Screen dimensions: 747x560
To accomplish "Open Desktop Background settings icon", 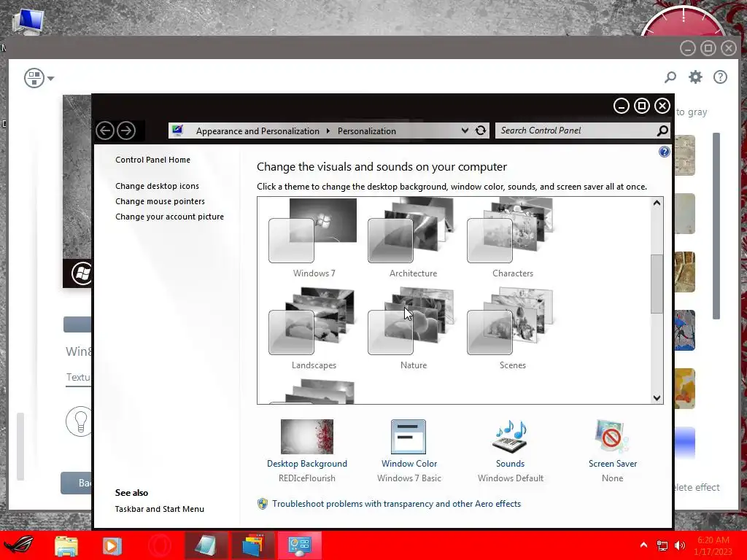I will [x=307, y=437].
